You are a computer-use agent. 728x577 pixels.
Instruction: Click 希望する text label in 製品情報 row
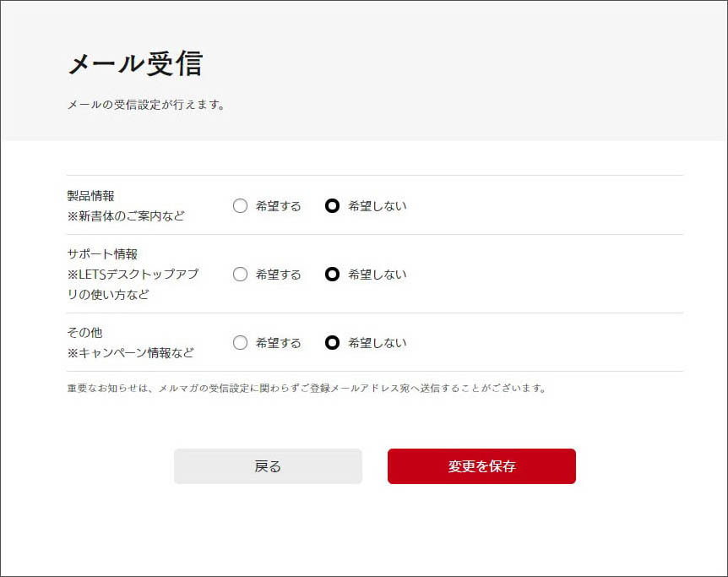pyautogui.click(x=278, y=206)
